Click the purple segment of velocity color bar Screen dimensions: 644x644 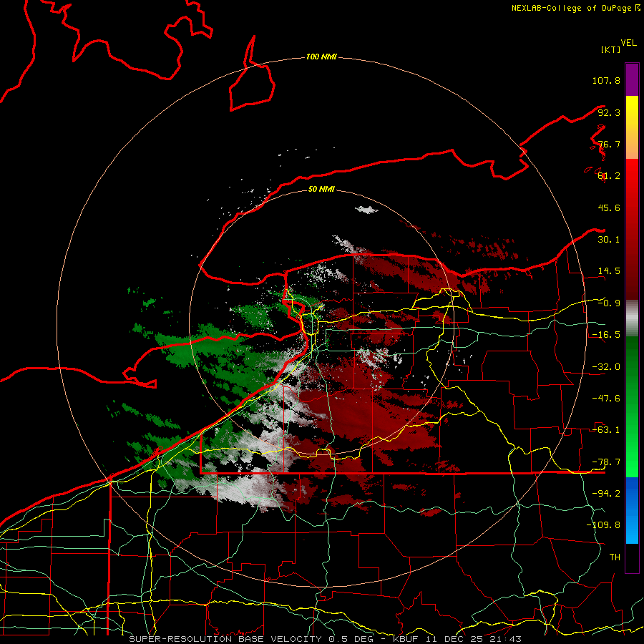(632, 79)
